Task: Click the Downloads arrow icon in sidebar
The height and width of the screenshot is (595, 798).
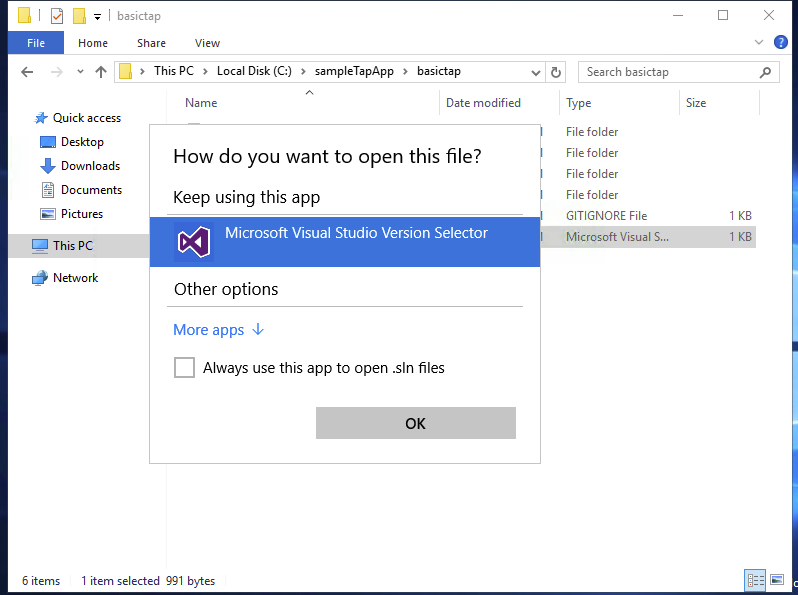Action: tap(48, 166)
